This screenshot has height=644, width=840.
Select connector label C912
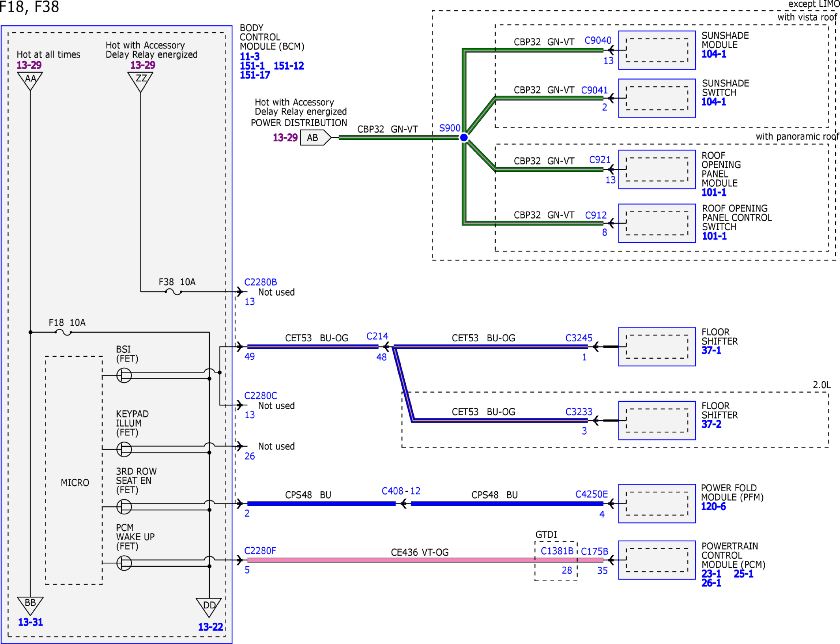pyautogui.click(x=596, y=215)
